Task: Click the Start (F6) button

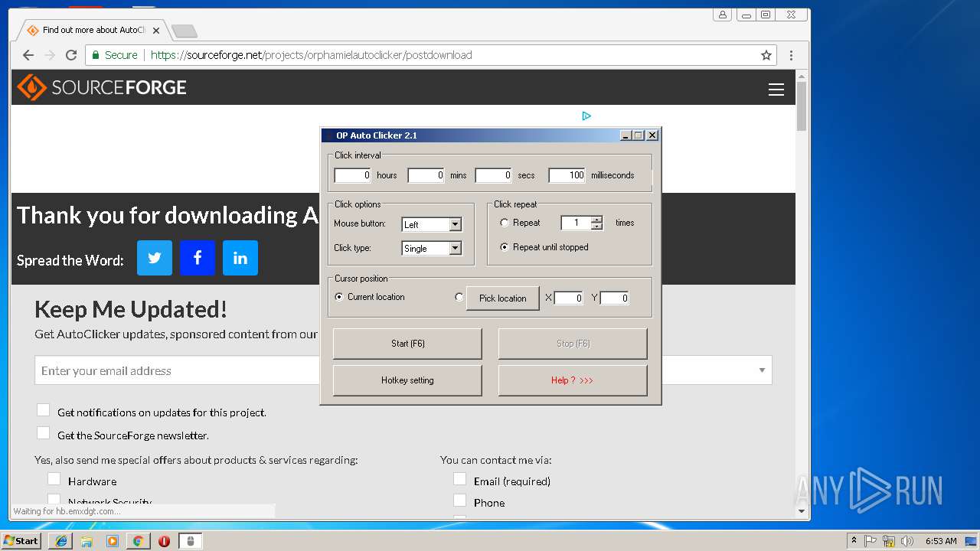Action: (x=407, y=344)
